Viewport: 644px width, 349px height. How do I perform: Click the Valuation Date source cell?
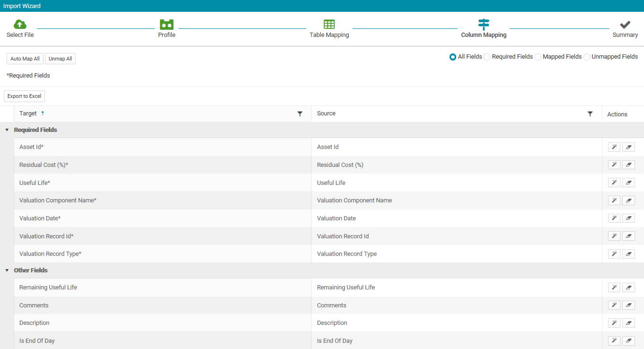click(x=457, y=218)
